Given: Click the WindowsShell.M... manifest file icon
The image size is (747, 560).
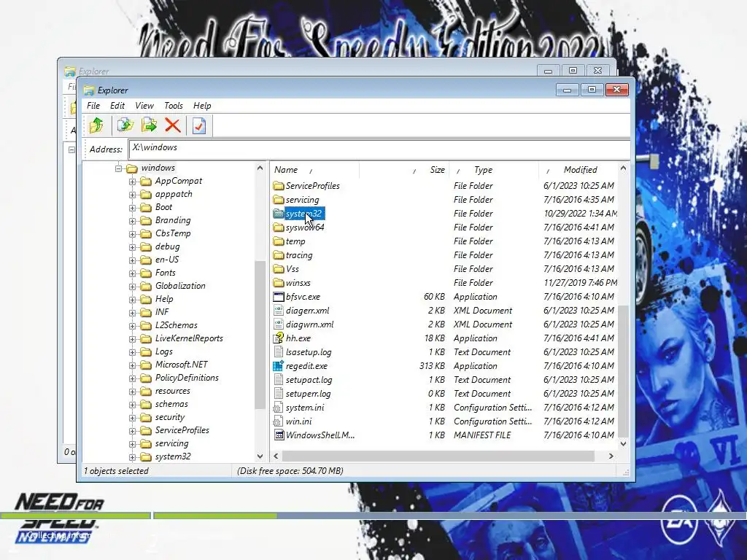Looking at the screenshot, I should click(278, 435).
